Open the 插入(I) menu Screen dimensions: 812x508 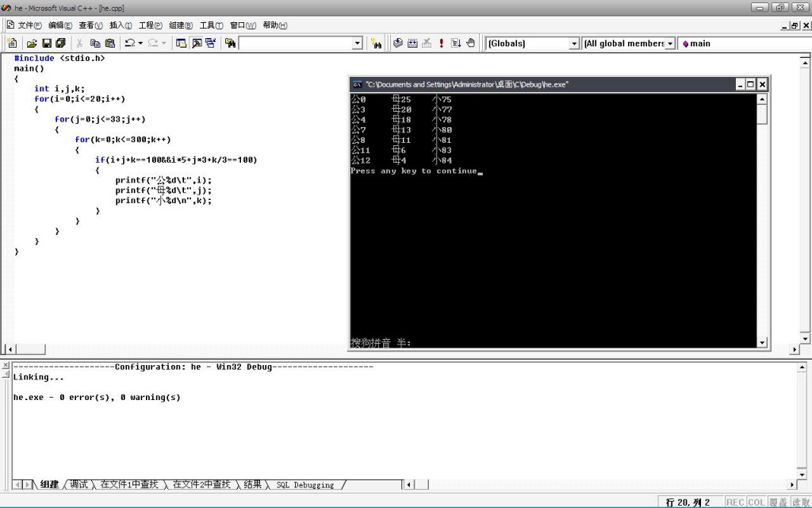coord(121,25)
